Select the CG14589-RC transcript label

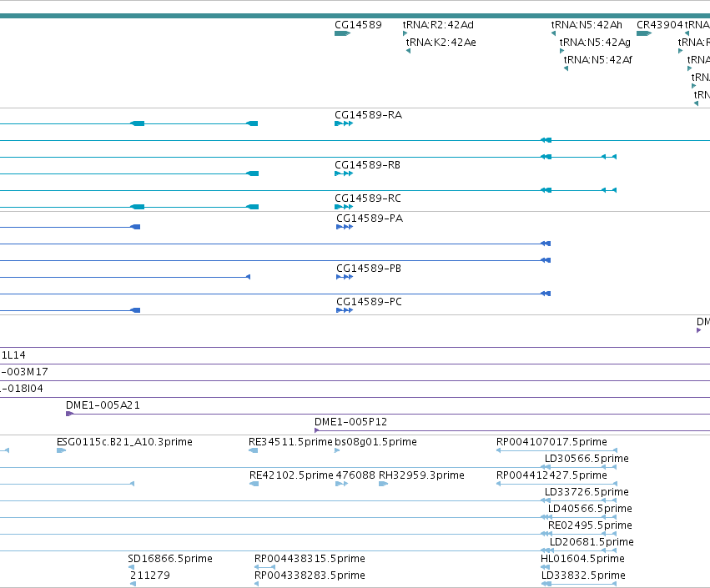(368, 199)
